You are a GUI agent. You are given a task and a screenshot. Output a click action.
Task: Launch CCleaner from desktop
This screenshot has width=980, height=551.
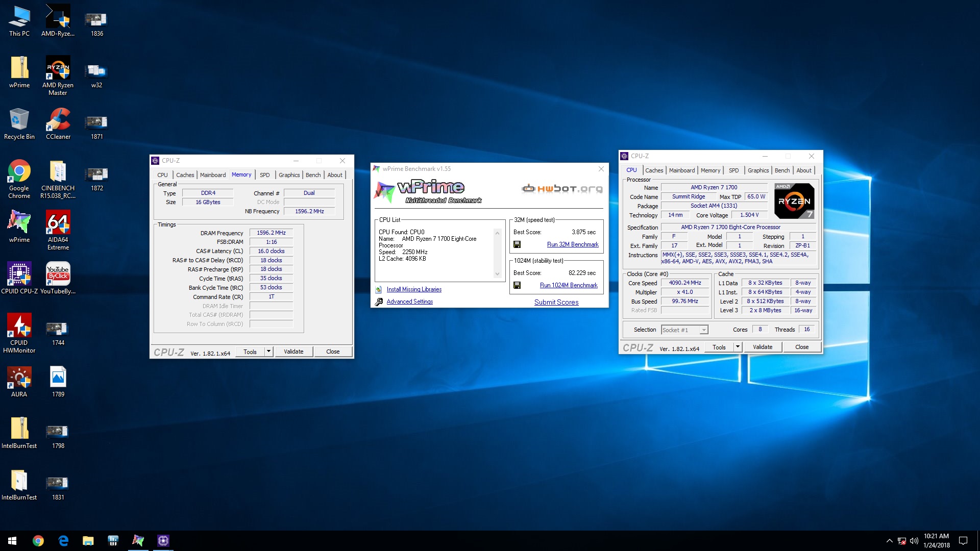(58, 124)
